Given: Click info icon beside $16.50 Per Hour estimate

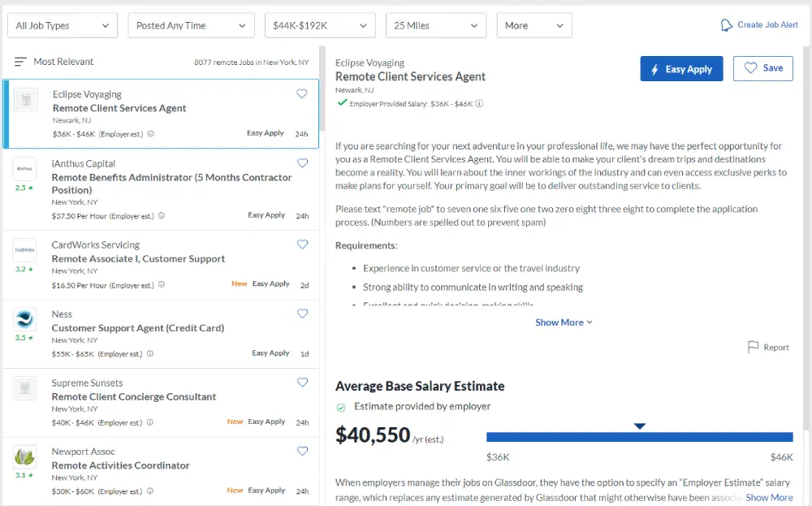Looking at the screenshot, I should coord(162,284).
